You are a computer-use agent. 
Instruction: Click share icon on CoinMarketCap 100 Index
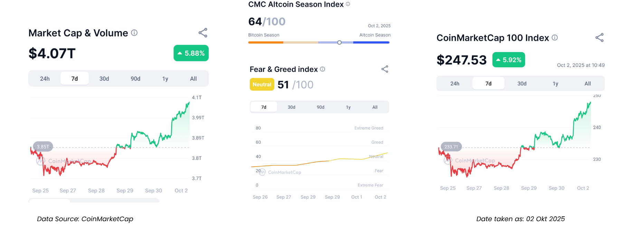tap(599, 38)
